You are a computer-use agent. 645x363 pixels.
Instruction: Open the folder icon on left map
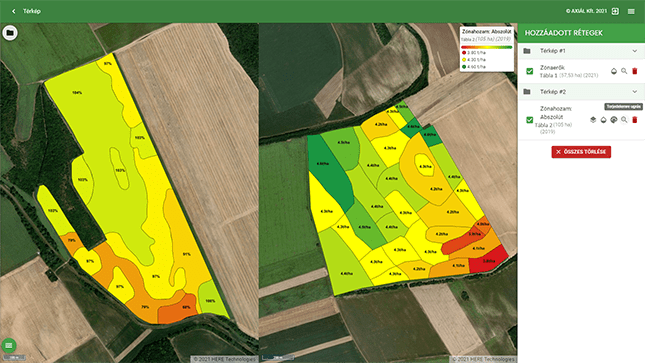click(10, 33)
